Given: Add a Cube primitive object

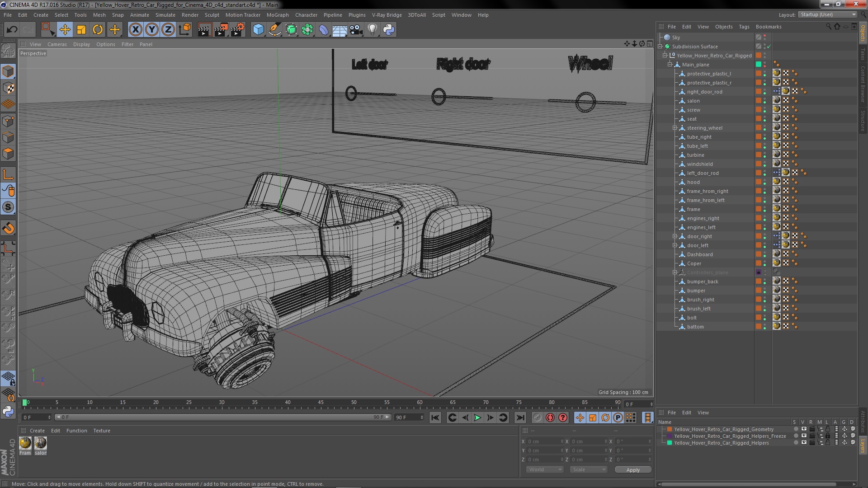Looking at the screenshot, I should click(258, 30).
